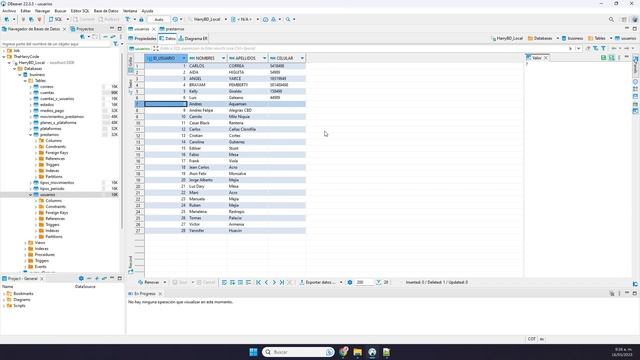Click the navigator filter funnel icon
640x360 pixels.
pyautogui.click(x=116, y=44)
